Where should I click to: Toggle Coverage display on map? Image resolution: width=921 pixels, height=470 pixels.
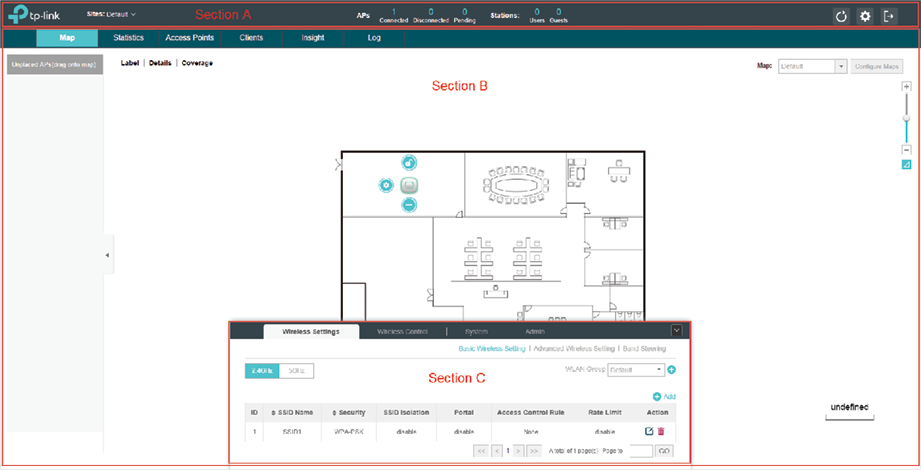tap(197, 63)
